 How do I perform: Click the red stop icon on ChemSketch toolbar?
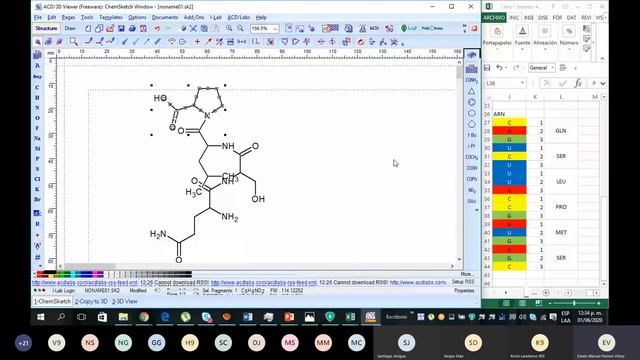pos(474,28)
